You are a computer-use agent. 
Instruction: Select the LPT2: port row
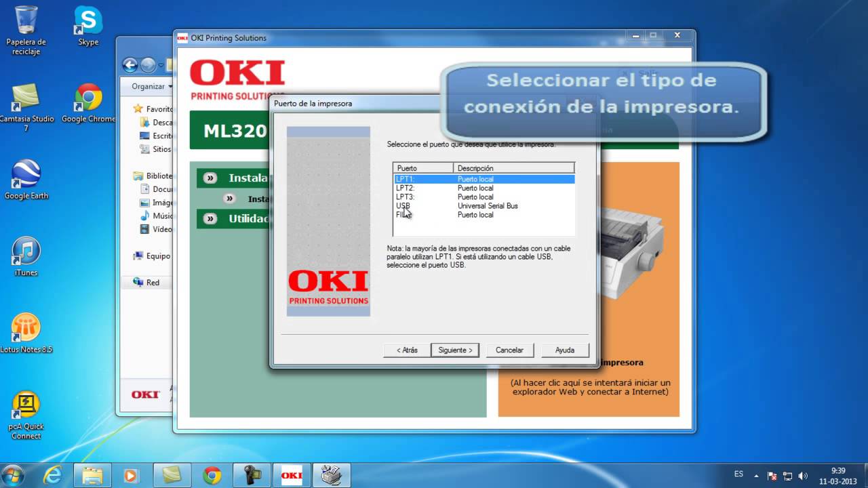[484, 188]
